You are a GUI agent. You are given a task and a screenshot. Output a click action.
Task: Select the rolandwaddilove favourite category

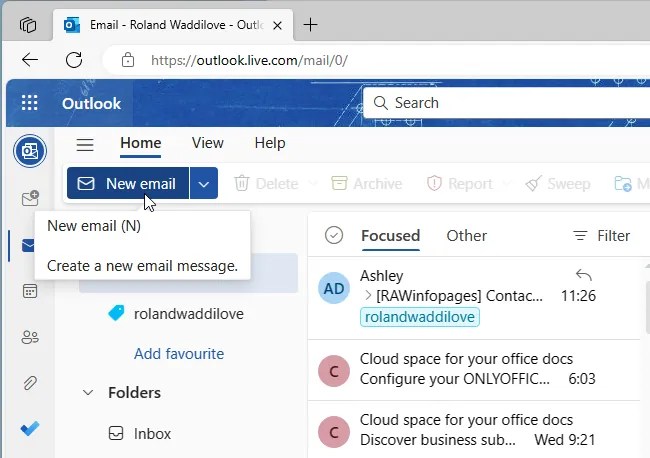(188, 314)
